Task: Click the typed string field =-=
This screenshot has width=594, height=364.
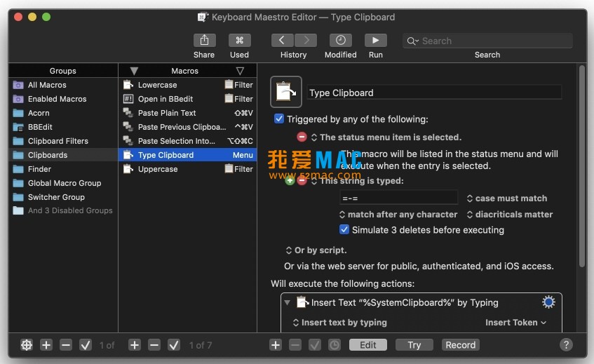Action: (398, 198)
